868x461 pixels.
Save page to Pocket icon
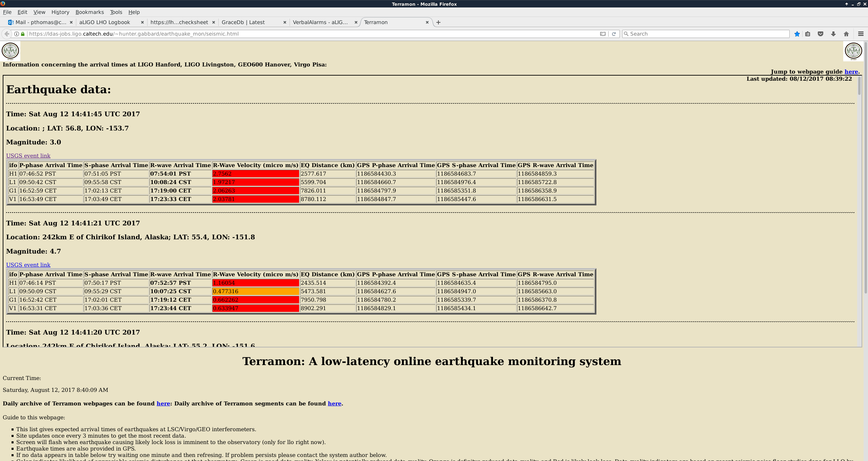821,34
